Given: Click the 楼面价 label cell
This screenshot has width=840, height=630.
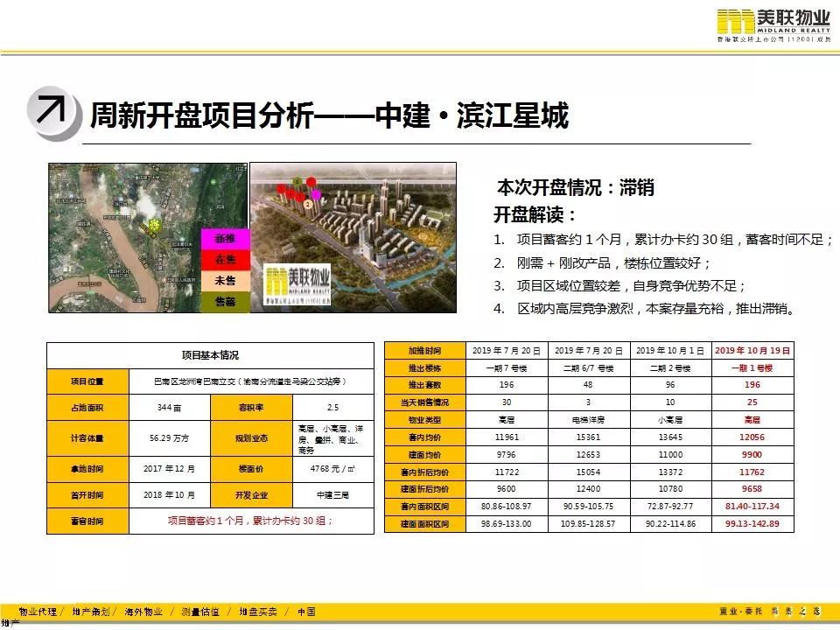Looking at the screenshot, I should [251, 469].
